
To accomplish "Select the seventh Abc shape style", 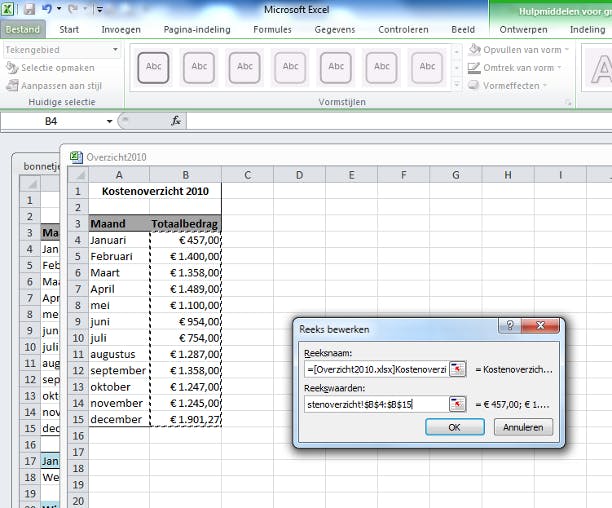I will pyautogui.click(x=427, y=68).
